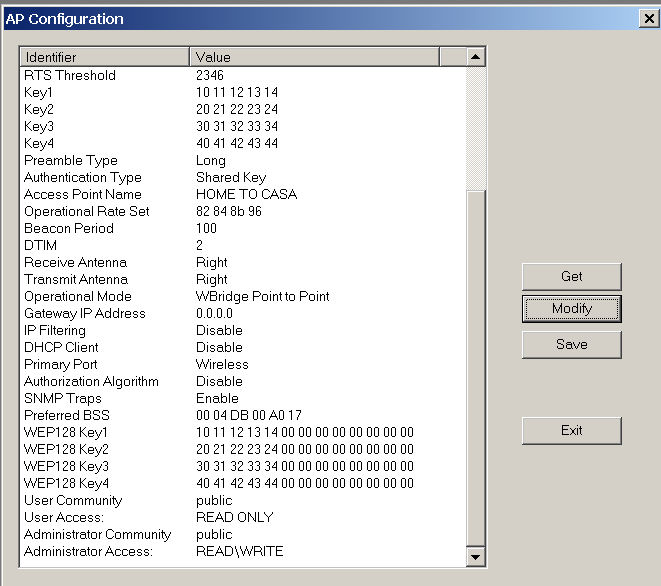Select the Key4 row
The image size is (661, 586).
(243, 143)
